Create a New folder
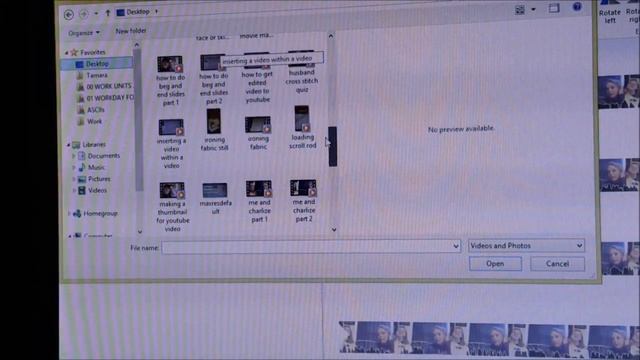The image size is (640, 360). click(x=131, y=31)
